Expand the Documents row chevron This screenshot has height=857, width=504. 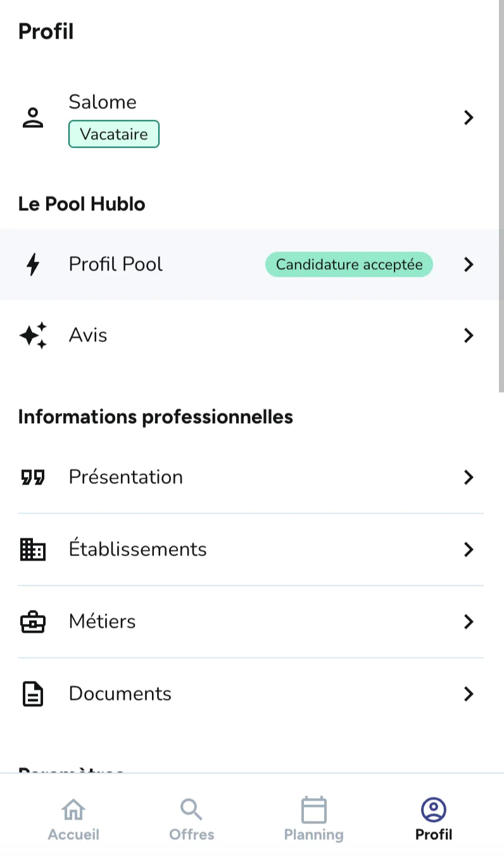(x=469, y=694)
